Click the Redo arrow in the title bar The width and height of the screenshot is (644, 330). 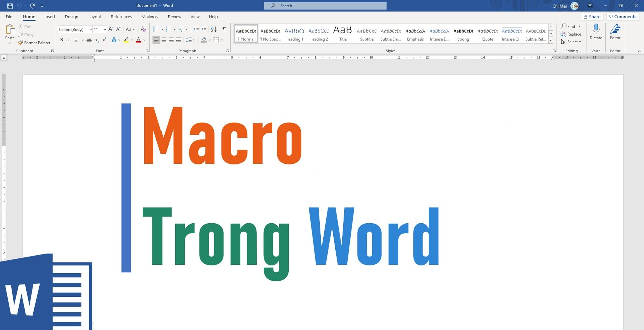(33, 6)
